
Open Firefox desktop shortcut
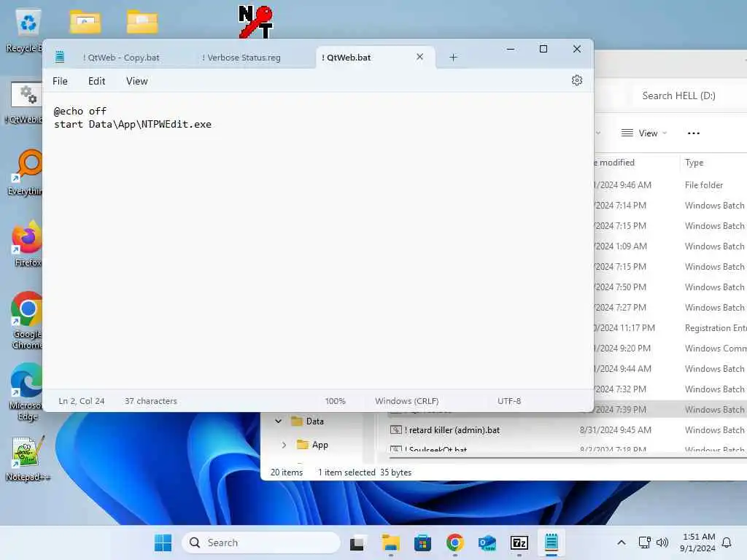pyautogui.click(x=27, y=244)
